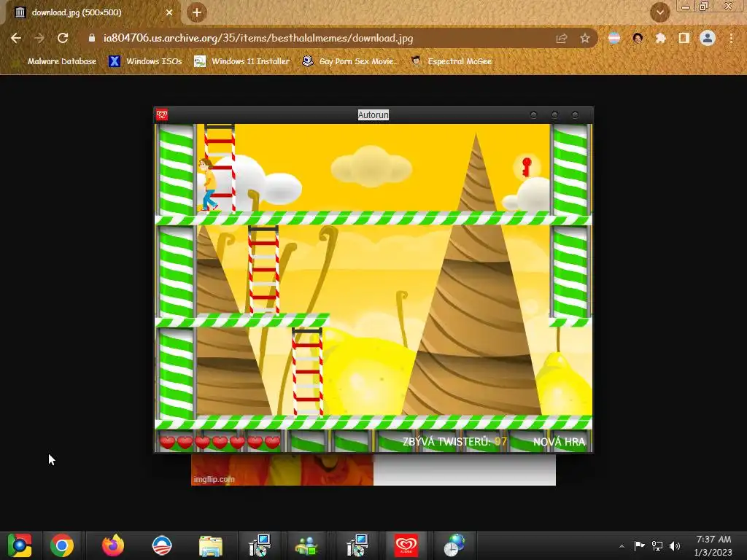Share this page using the share icon
The height and width of the screenshot is (560, 747).
[562, 39]
